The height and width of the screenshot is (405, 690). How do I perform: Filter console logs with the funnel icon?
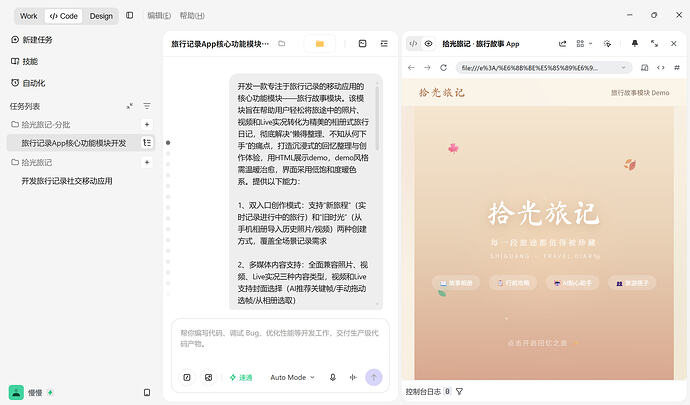click(459, 391)
